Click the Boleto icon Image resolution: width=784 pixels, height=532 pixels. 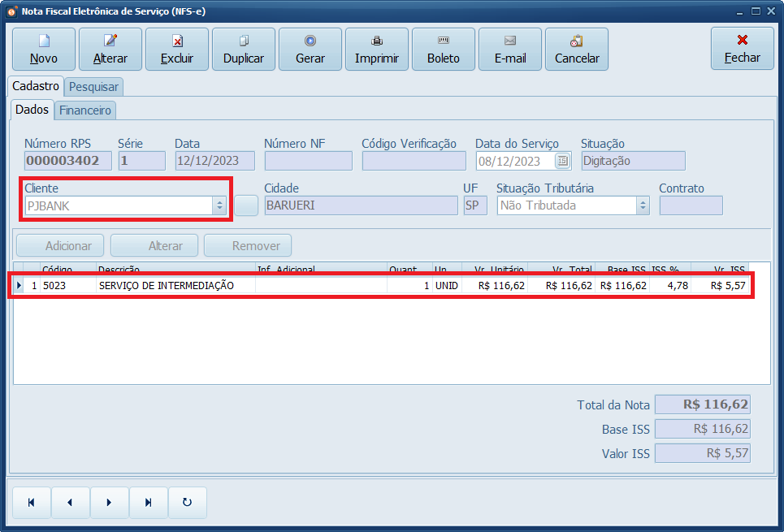pos(443,49)
